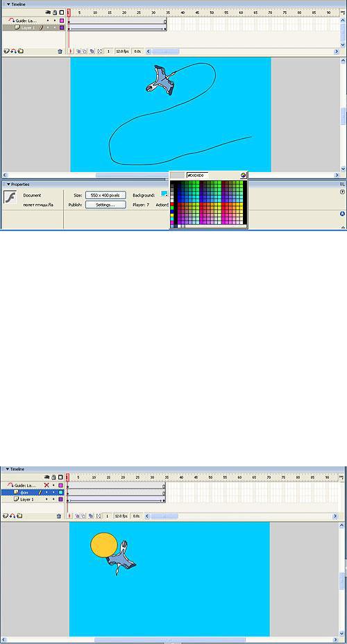Click upper Guide layer magenta outline swatch
This screenshot has width=347, height=644.
[62, 20]
